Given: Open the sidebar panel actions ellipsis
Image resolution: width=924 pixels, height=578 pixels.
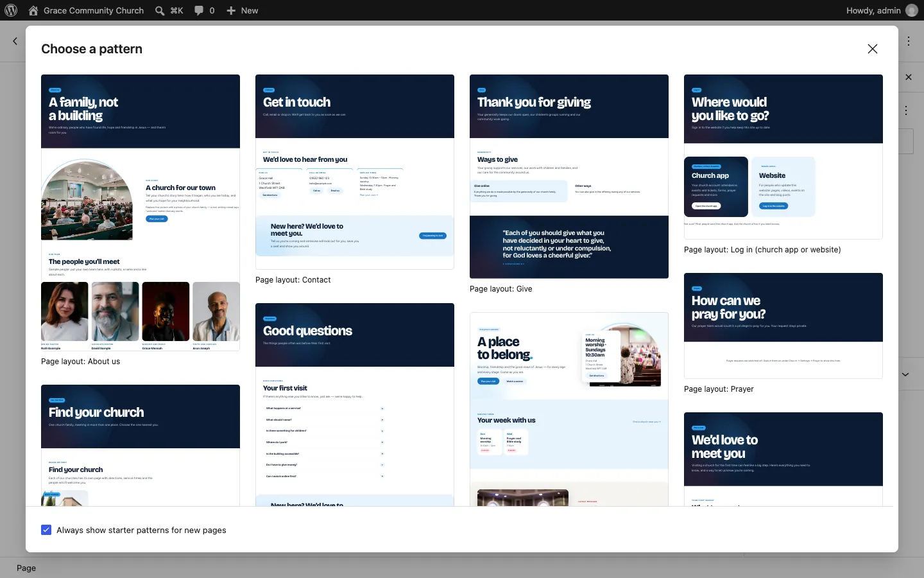Looking at the screenshot, I should 906,110.
